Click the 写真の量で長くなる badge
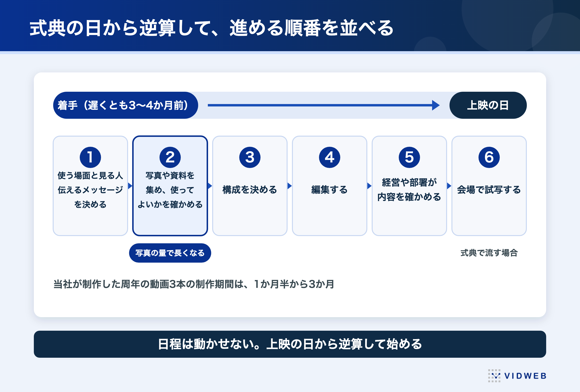Viewport: 580px width, 392px height. click(x=170, y=253)
